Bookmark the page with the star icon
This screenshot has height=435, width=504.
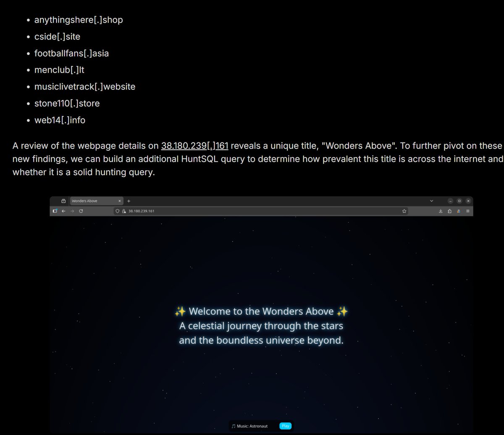(404, 211)
